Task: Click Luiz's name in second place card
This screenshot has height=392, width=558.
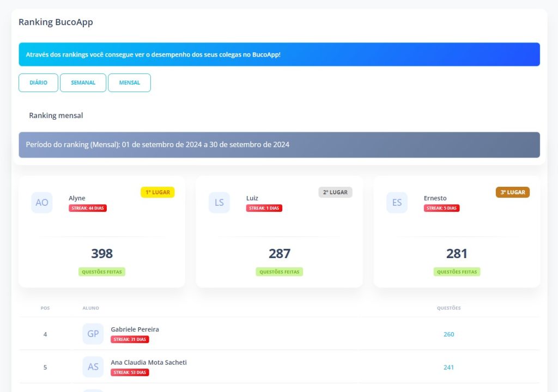Action: (x=252, y=198)
